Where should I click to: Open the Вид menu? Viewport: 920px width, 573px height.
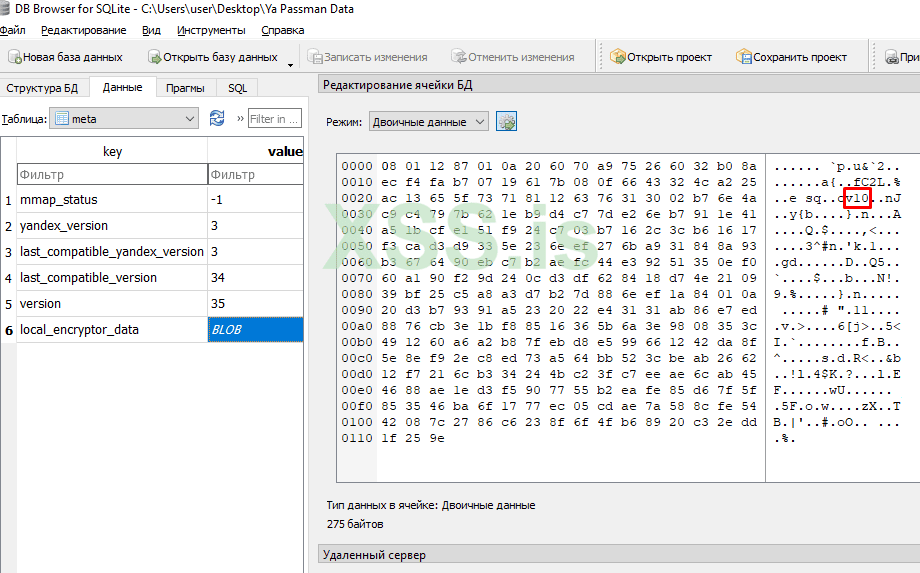[x=151, y=30]
